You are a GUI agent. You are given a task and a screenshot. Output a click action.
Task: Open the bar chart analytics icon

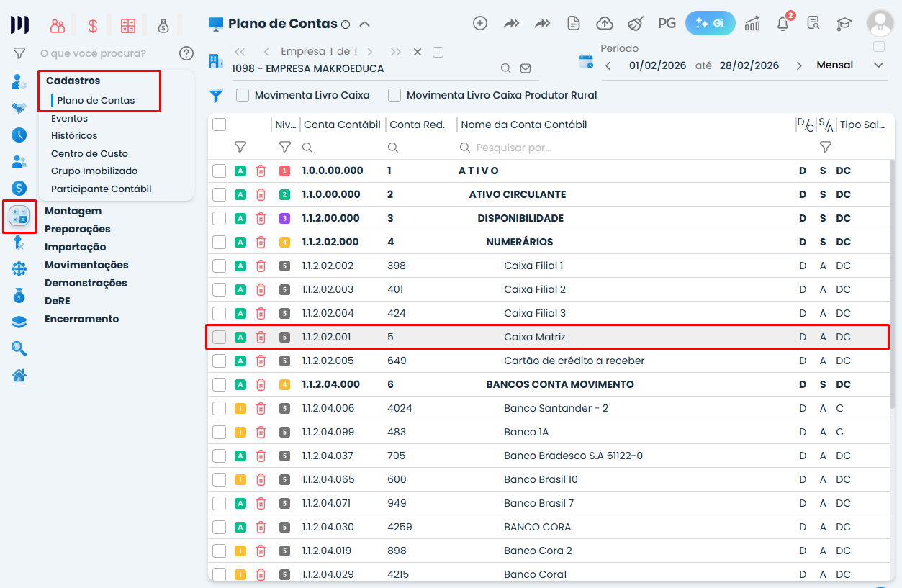pos(752,23)
